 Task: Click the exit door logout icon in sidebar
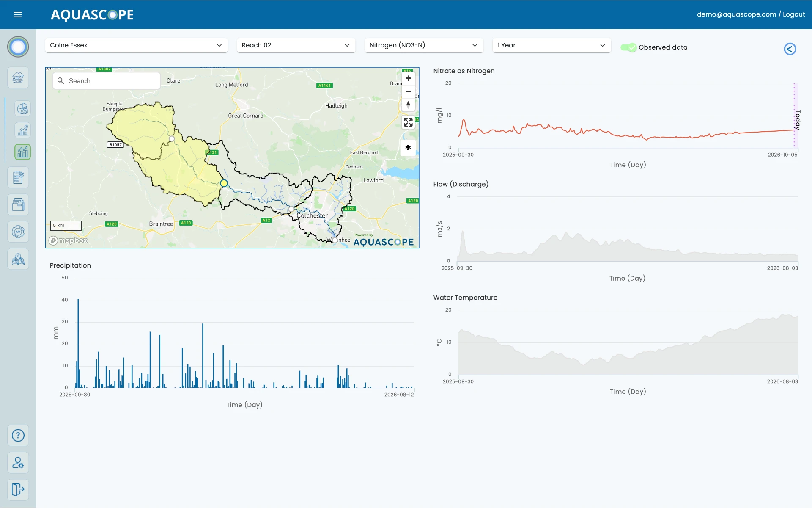(x=18, y=489)
